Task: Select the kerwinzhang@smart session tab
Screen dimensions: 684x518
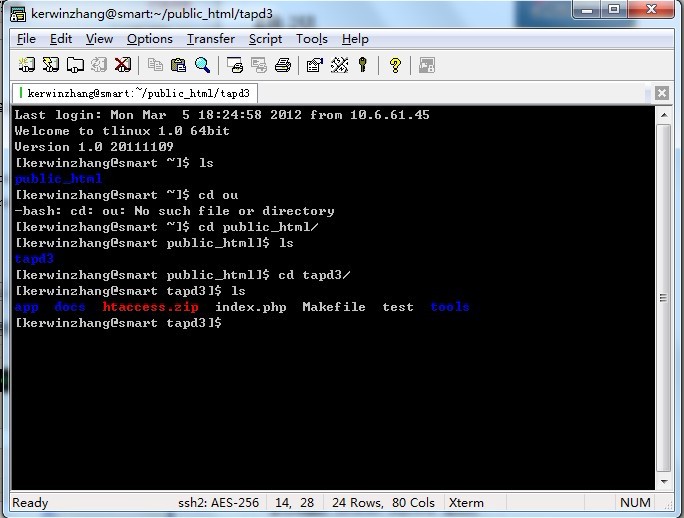Action: 135,93
